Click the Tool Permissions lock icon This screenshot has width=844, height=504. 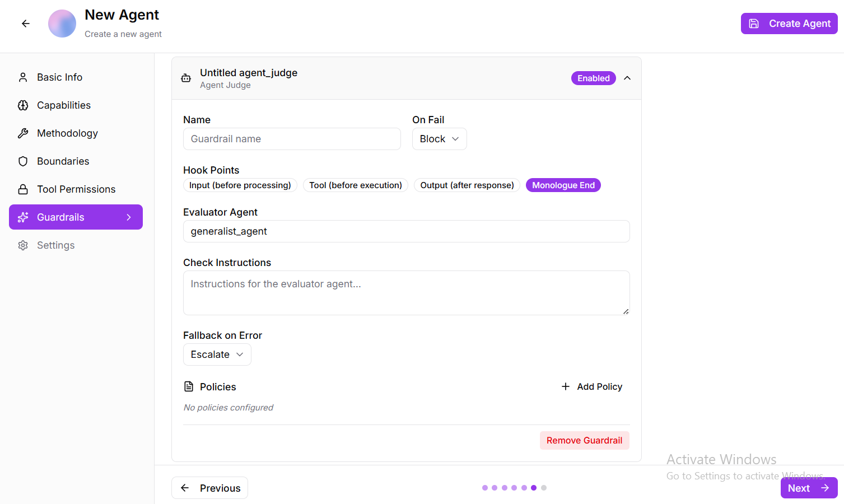(23, 189)
